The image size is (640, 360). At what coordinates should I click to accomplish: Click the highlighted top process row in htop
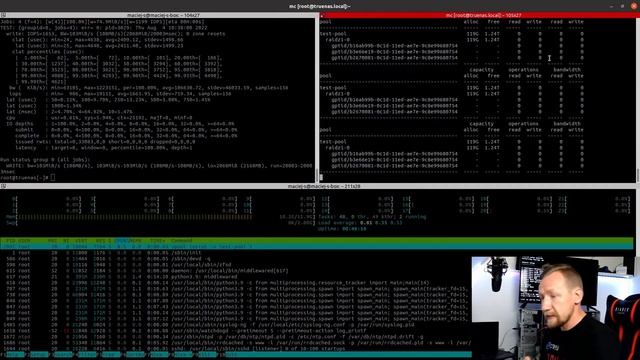[317, 247]
